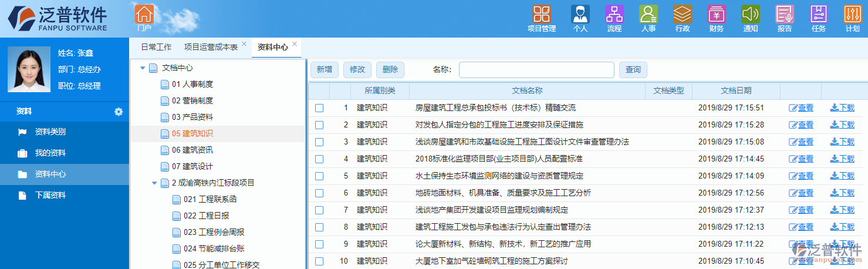Select 023 工程例会周报 in the tree
868x269 pixels.
pyautogui.click(x=214, y=233)
